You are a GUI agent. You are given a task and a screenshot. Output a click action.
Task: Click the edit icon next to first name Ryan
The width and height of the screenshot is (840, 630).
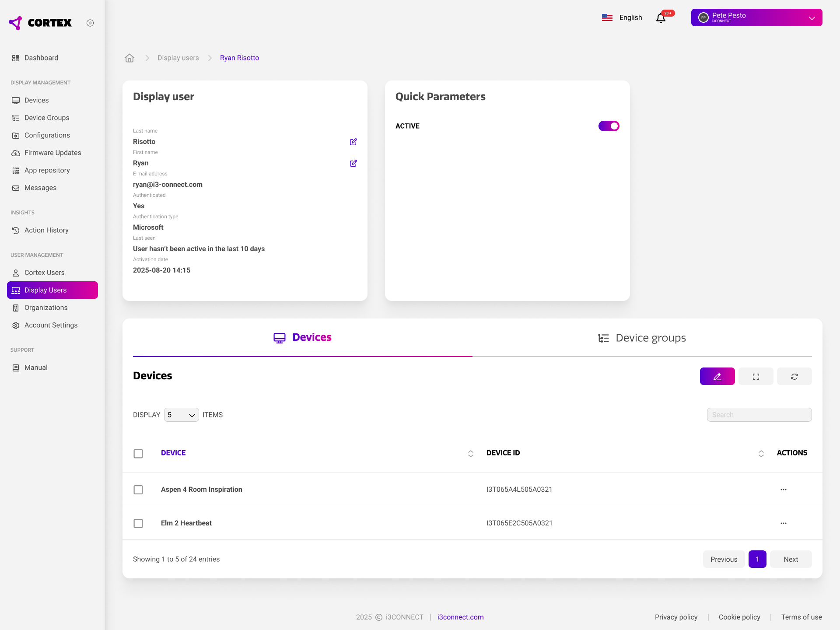click(x=353, y=163)
